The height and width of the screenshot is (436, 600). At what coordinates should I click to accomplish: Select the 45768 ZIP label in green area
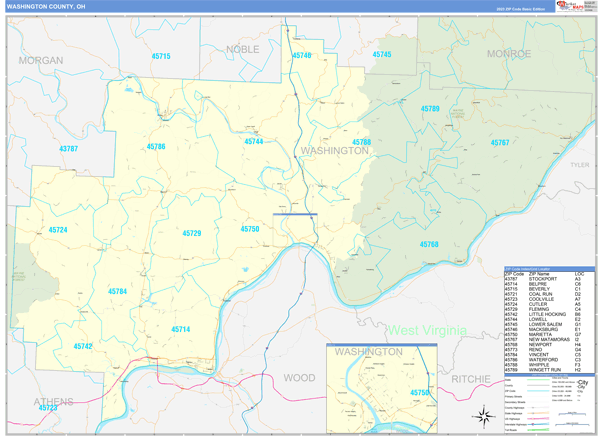(x=429, y=244)
